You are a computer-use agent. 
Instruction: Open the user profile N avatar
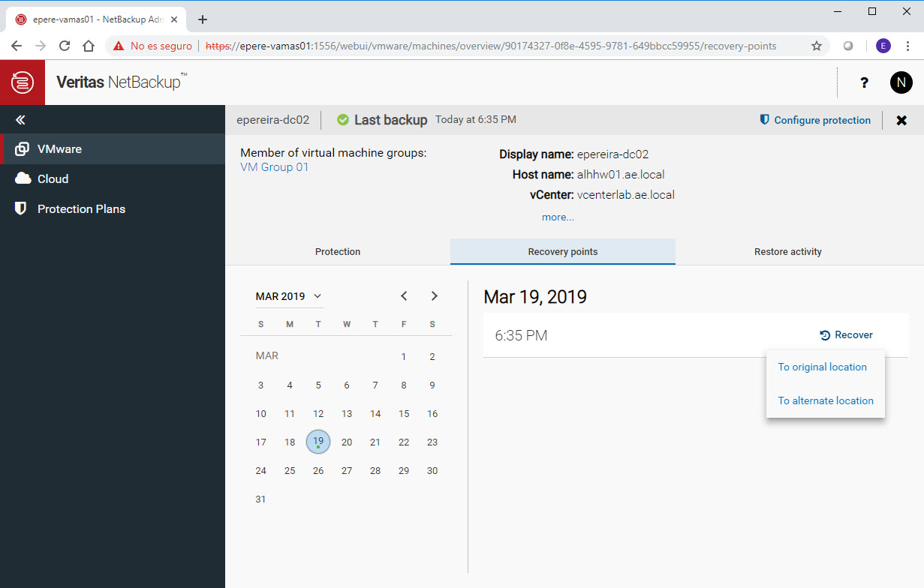coord(901,82)
